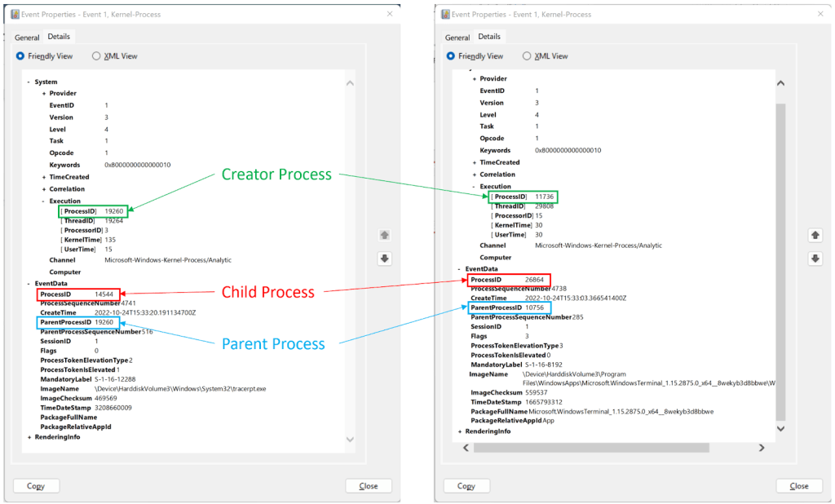Image resolution: width=835 pixels, height=504 pixels.
Task: Click the left dialog's title bar event icon
Action: point(15,14)
